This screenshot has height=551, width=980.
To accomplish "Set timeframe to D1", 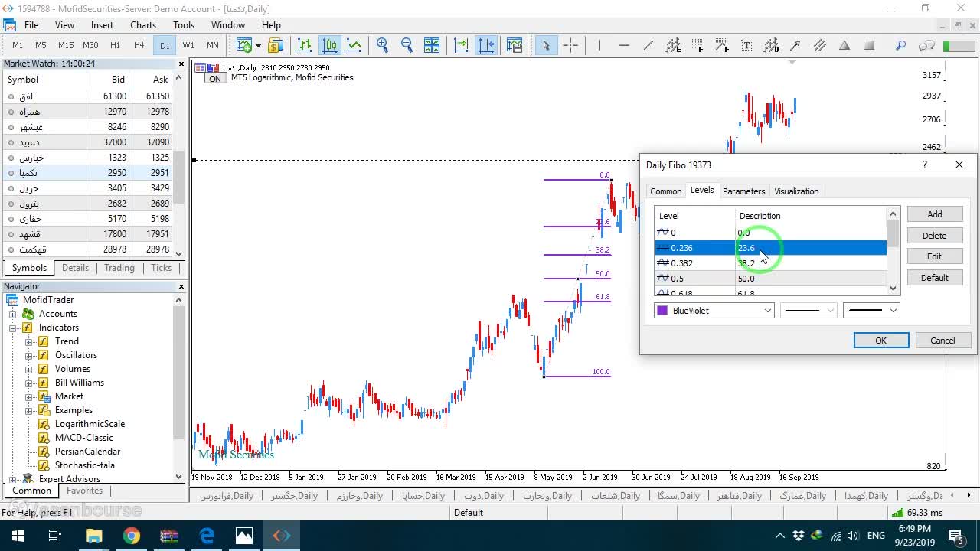I will 165,45.
